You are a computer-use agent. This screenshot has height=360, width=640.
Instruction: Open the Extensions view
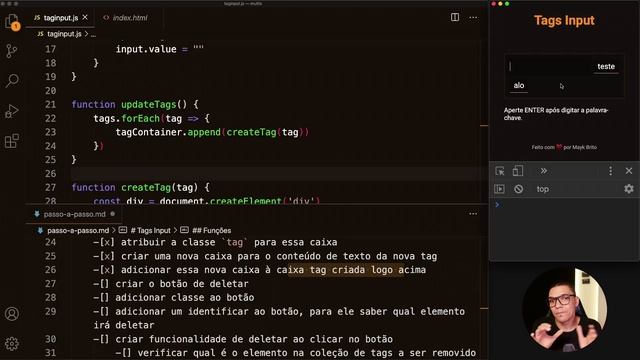[x=12, y=141]
